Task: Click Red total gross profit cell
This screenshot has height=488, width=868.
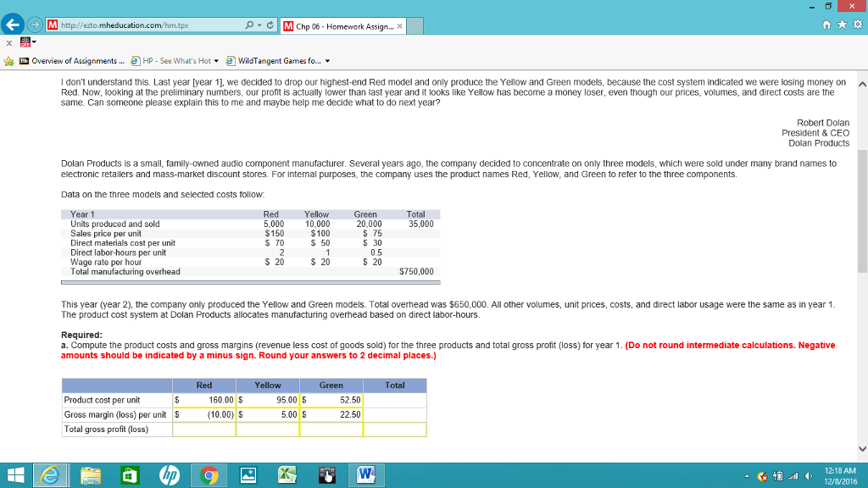Action: click(x=204, y=430)
